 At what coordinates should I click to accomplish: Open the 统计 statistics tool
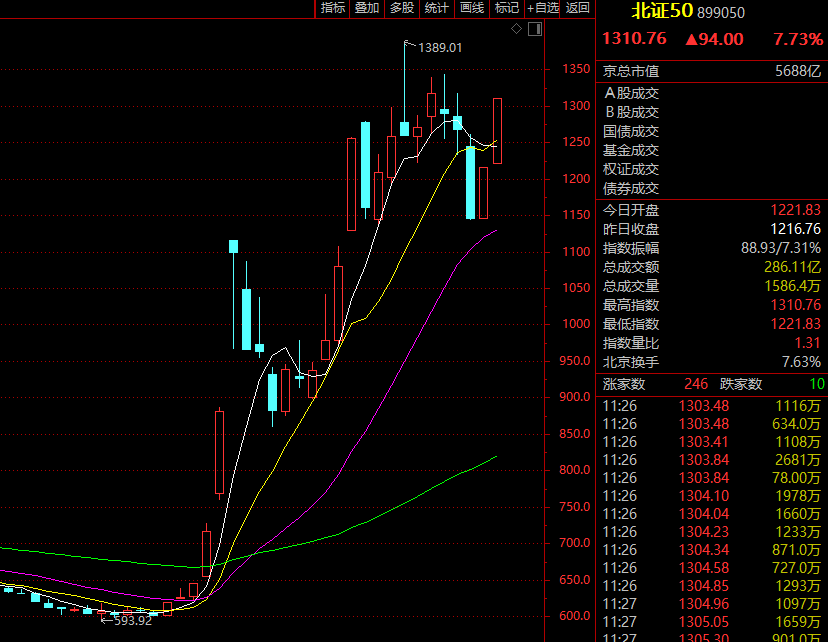(436, 8)
